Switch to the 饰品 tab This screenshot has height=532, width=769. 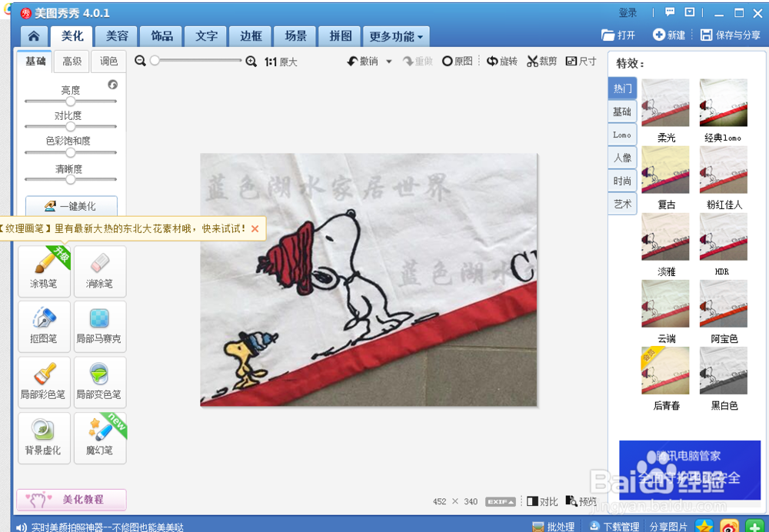(x=161, y=36)
